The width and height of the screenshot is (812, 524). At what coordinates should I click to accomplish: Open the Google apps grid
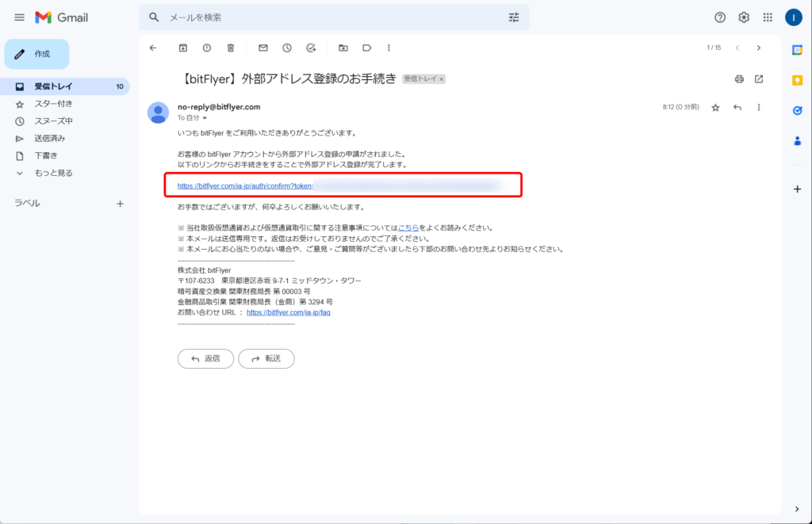point(768,17)
